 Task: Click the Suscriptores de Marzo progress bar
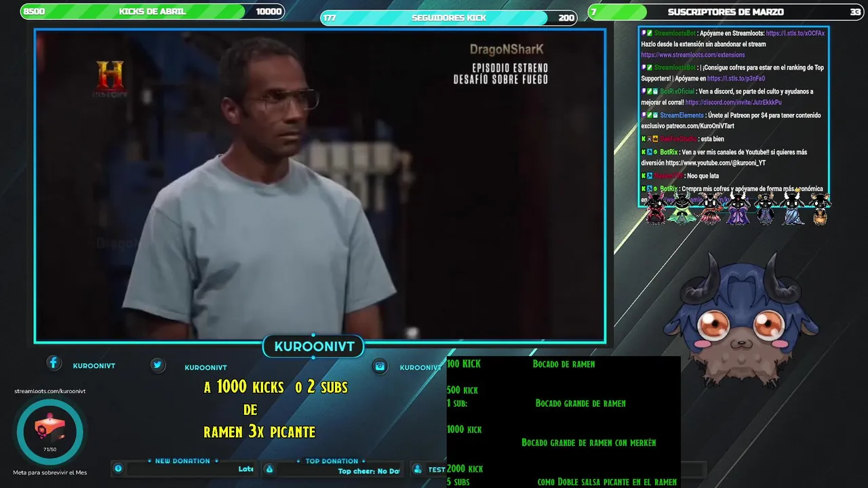pyautogui.click(x=726, y=12)
